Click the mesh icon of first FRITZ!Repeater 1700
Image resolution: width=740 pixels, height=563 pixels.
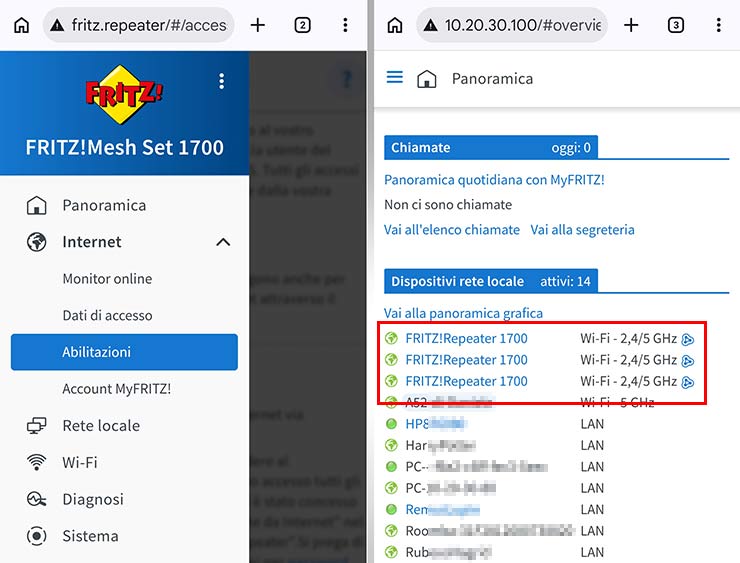[688, 339]
